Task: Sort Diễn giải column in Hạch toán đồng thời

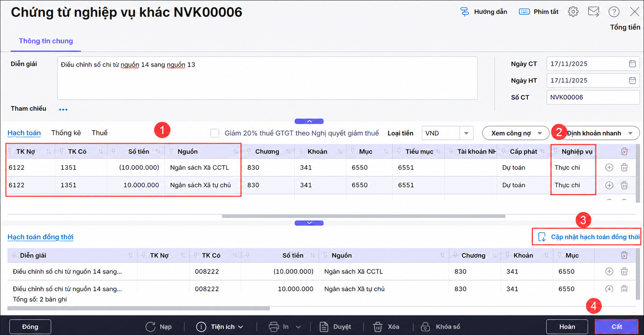Action: coord(130,255)
